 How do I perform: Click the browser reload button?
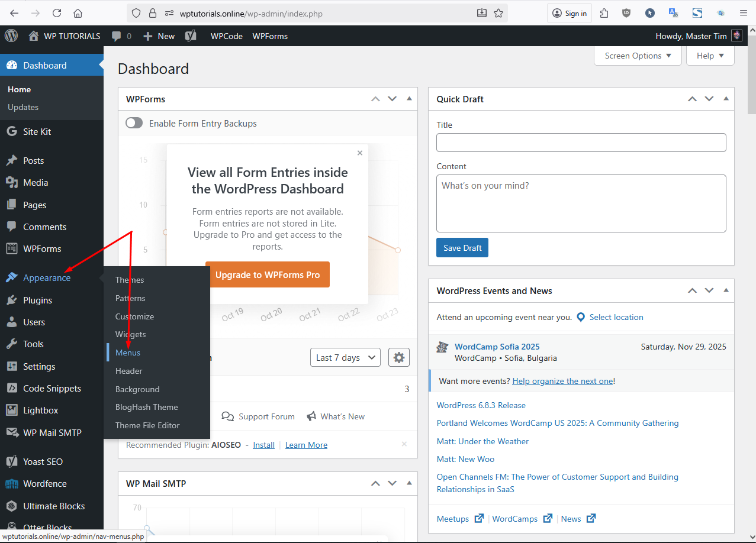click(57, 13)
